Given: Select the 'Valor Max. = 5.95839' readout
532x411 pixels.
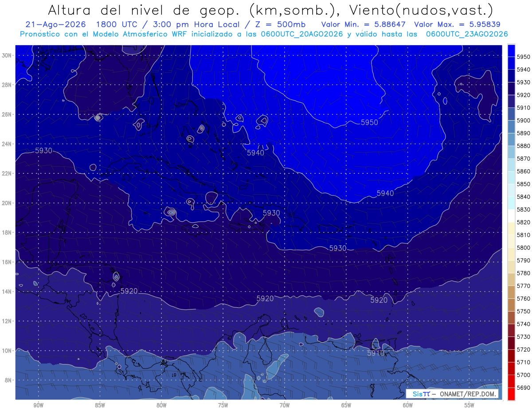Looking at the screenshot, I should point(457,24).
